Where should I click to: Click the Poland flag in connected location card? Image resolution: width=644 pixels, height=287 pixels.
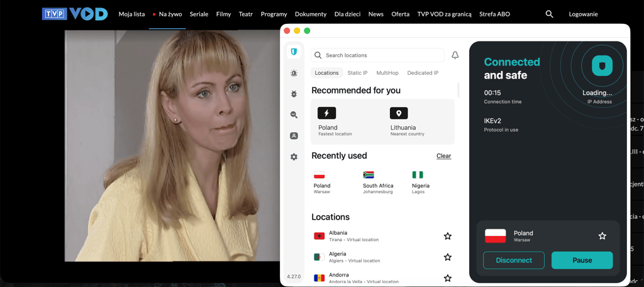pyautogui.click(x=496, y=236)
